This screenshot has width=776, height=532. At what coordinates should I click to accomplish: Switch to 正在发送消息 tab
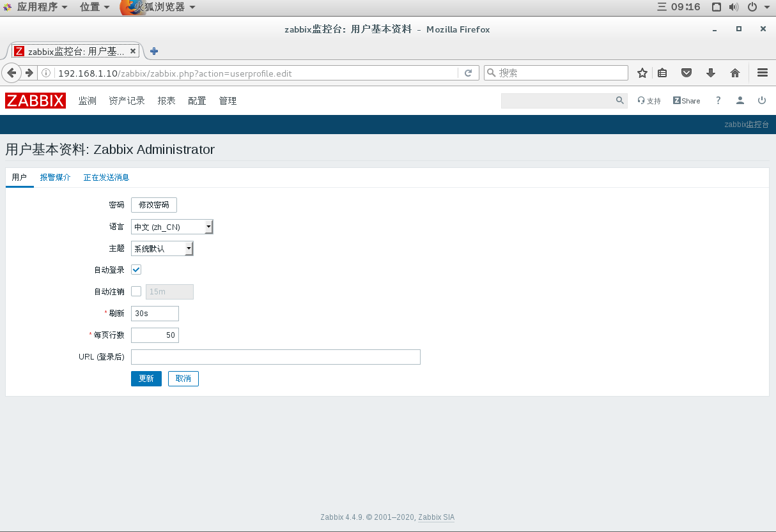click(x=106, y=178)
